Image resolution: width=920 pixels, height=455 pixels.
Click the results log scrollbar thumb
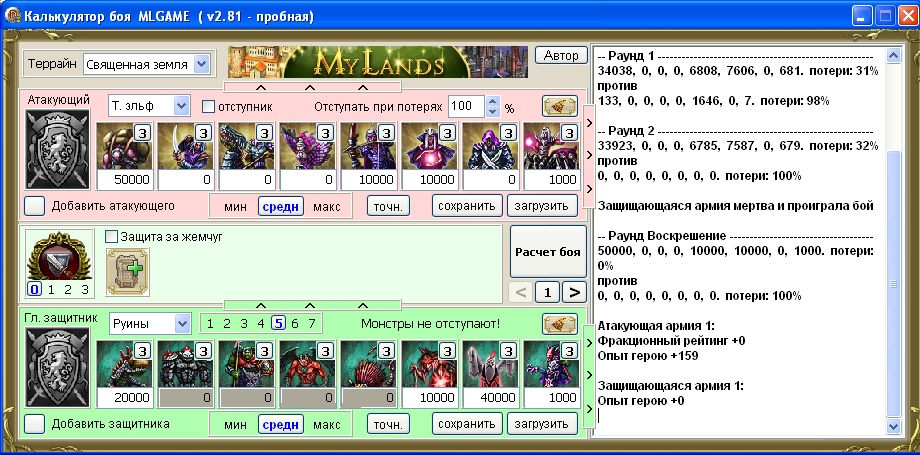894,284
